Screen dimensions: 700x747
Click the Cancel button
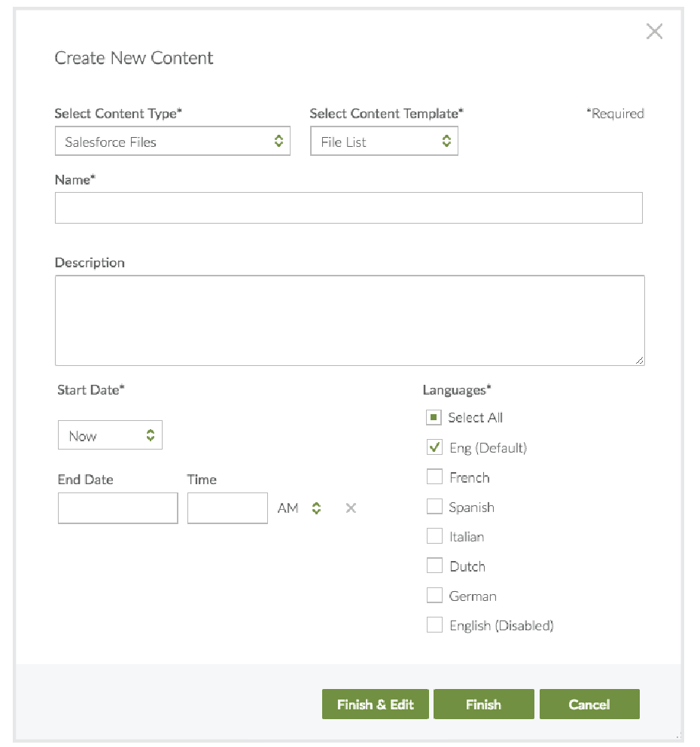(589, 705)
